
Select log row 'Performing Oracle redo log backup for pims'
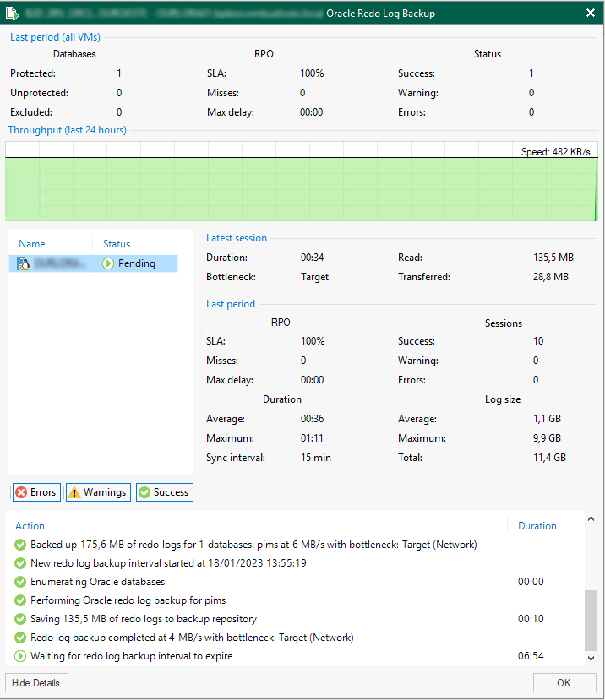tap(295, 600)
